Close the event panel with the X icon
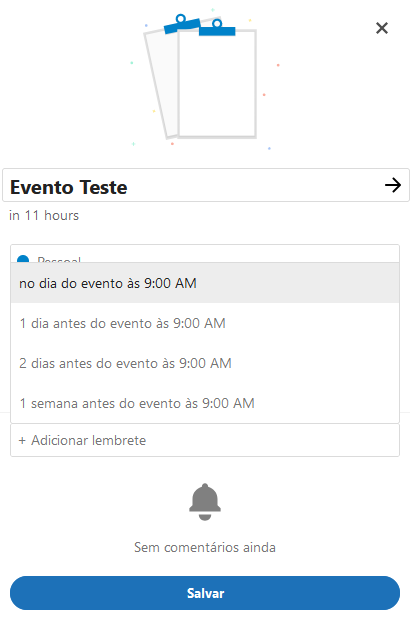 (x=382, y=28)
